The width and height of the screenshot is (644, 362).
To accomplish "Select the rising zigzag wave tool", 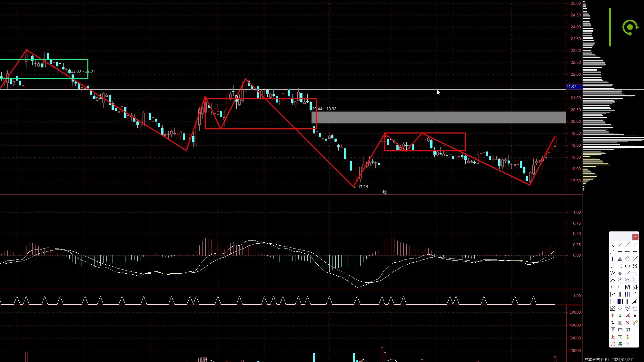I will [x=628, y=273].
